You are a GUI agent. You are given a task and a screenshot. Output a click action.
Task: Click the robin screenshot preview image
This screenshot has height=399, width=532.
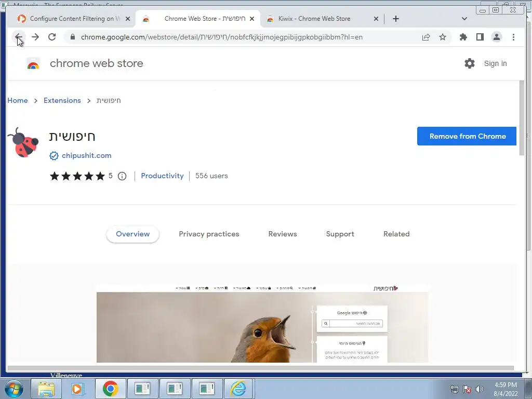(x=262, y=324)
